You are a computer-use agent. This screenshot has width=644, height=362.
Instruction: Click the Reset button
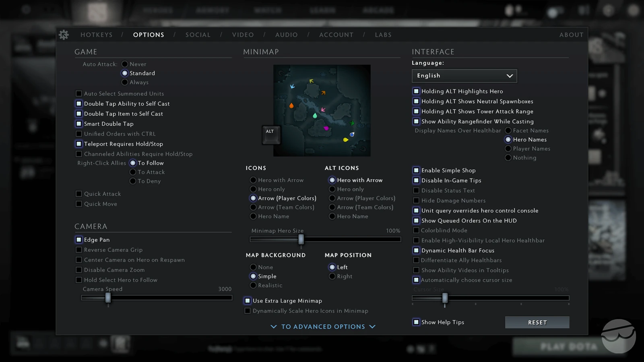(x=537, y=323)
